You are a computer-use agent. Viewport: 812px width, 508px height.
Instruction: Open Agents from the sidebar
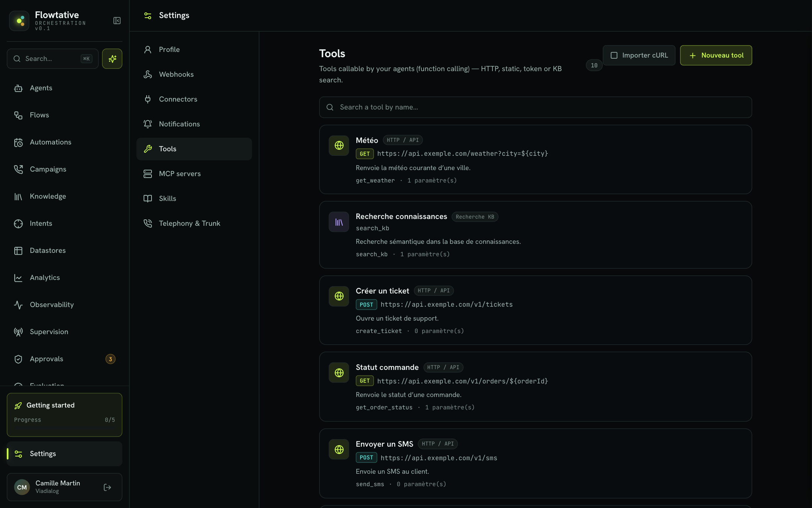click(x=64, y=88)
